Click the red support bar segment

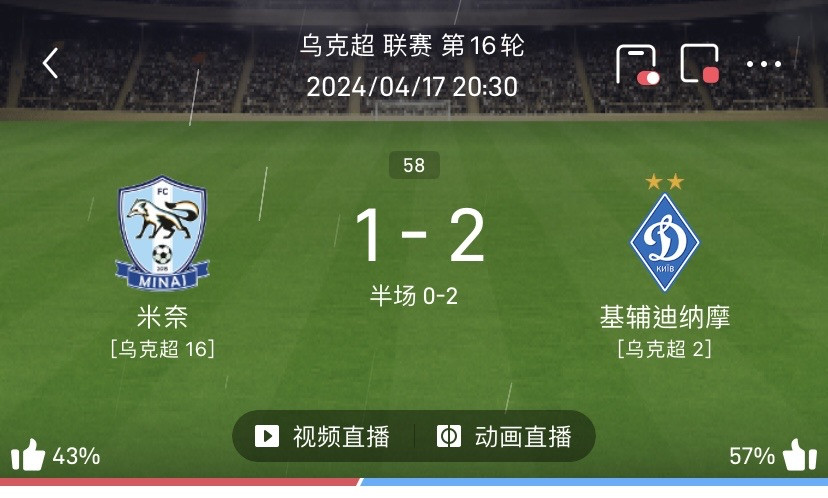(180, 482)
